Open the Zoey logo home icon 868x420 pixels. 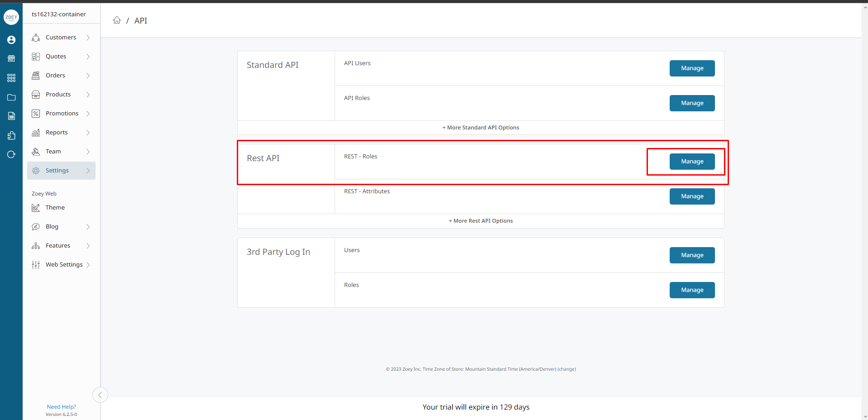[11, 17]
